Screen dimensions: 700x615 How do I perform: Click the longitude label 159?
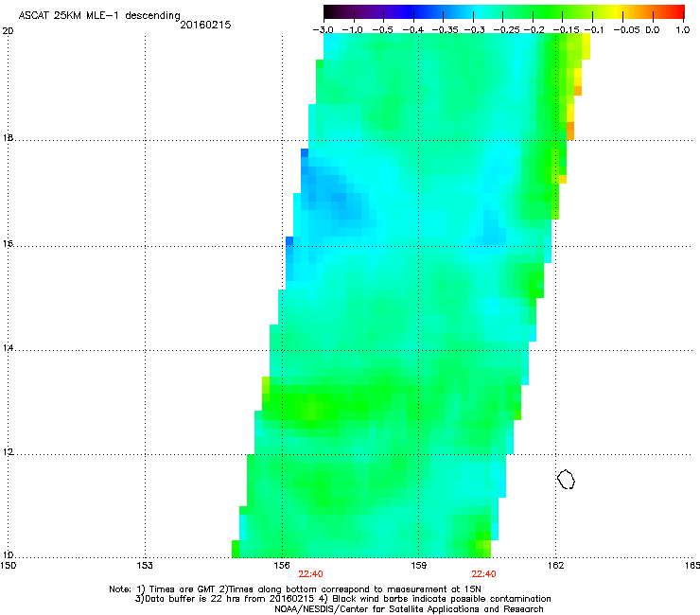pyautogui.click(x=418, y=566)
